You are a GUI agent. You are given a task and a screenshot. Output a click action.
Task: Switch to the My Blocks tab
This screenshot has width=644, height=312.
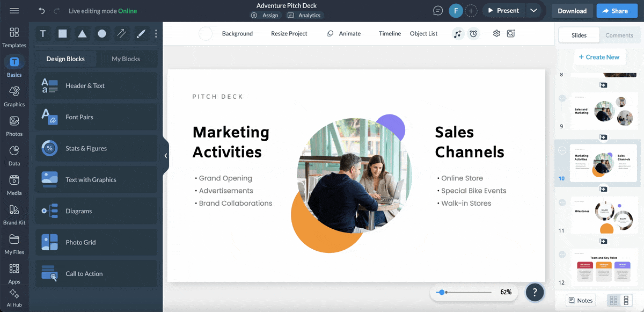coord(126,59)
